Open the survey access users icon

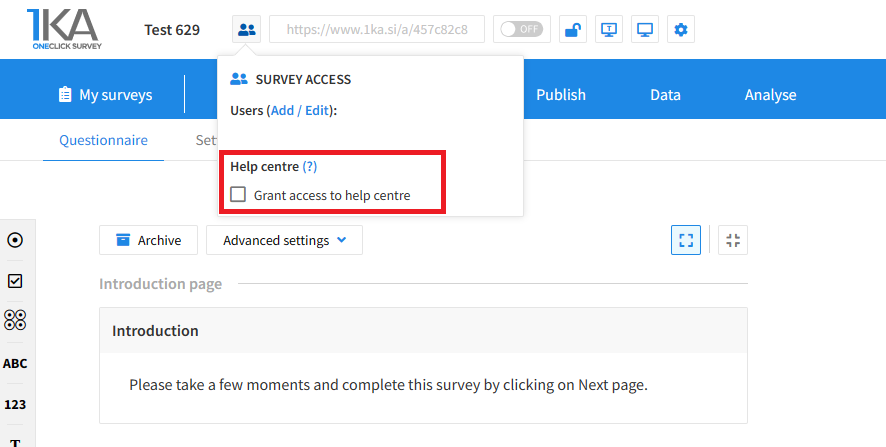(246, 29)
